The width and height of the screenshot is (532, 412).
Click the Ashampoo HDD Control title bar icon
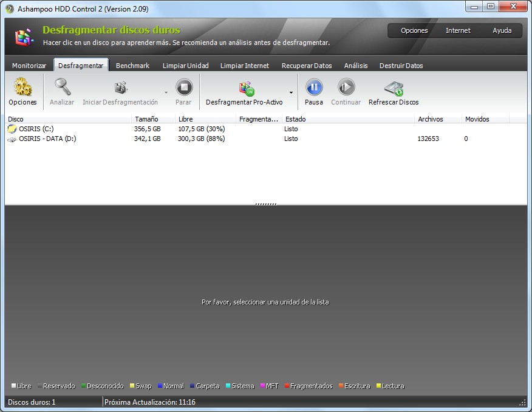coord(10,9)
